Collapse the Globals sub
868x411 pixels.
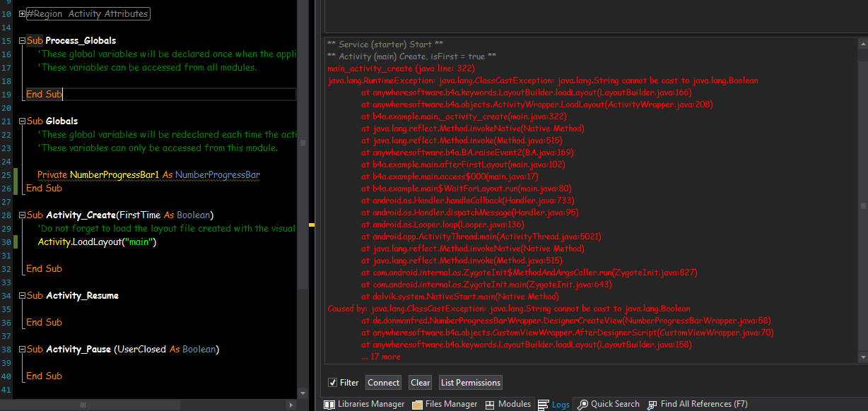(x=23, y=121)
